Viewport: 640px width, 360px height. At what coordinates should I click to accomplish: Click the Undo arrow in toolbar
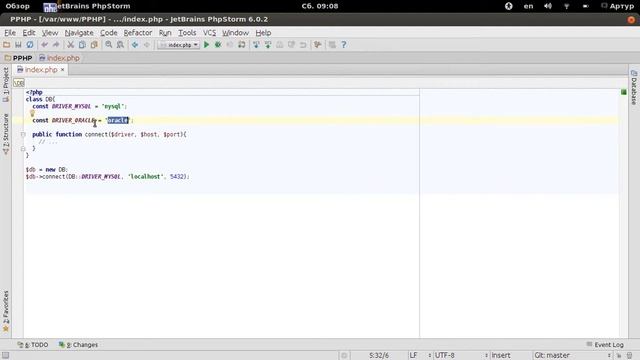click(44, 44)
